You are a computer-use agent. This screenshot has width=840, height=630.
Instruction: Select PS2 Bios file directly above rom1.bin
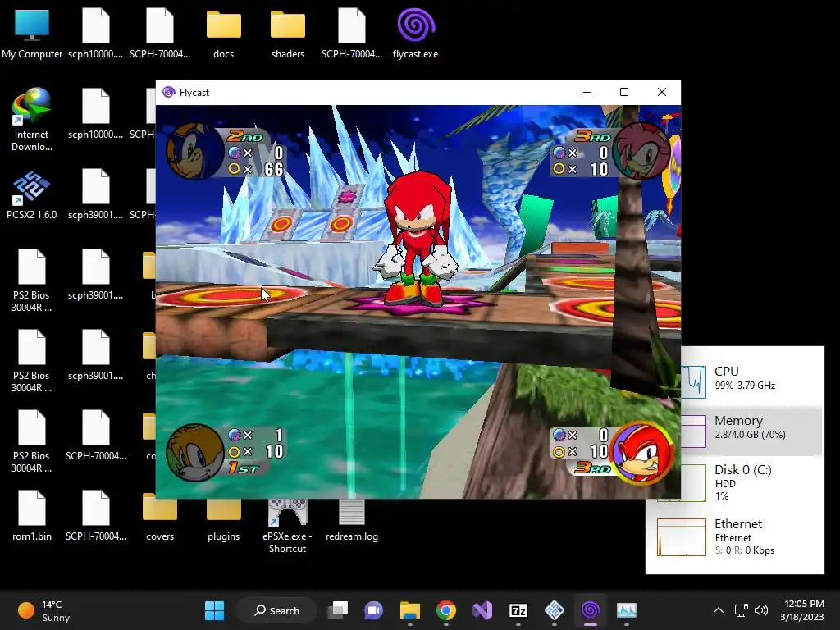pos(32,441)
